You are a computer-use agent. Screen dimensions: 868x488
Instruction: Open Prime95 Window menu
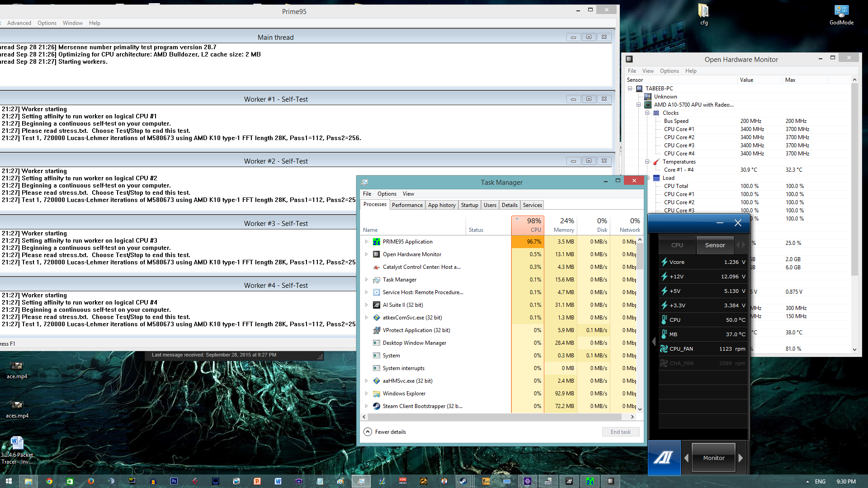(72, 23)
